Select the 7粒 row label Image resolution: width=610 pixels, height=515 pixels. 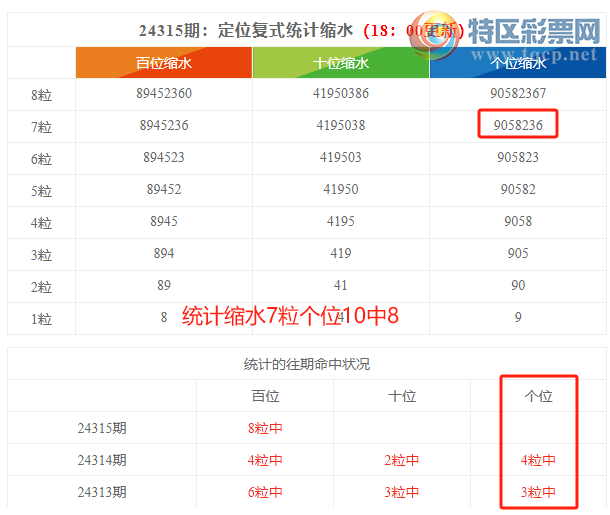(42, 127)
